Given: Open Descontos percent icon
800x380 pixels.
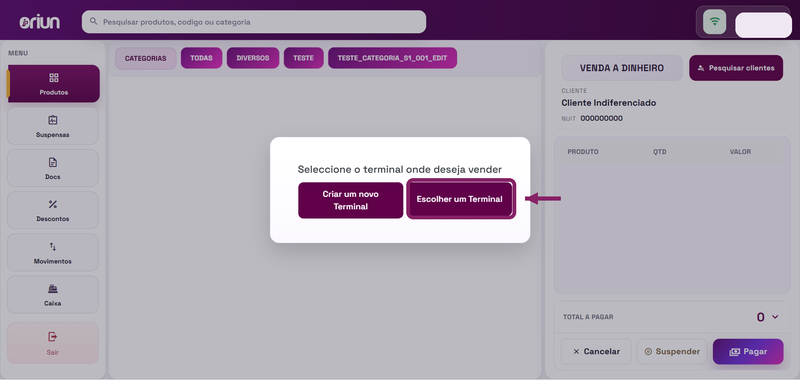Looking at the screenshot, I should (x=53, y=205).
